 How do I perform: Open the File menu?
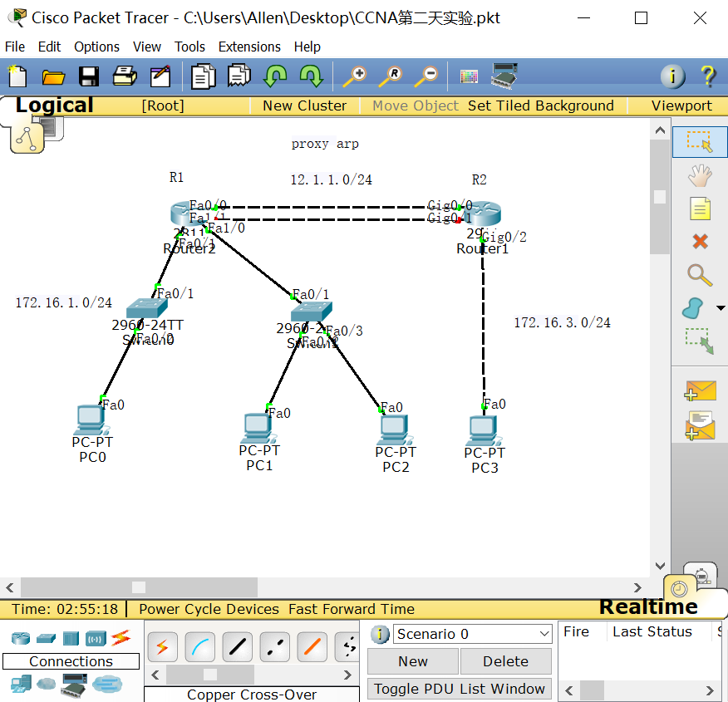(x=15, y=47)
